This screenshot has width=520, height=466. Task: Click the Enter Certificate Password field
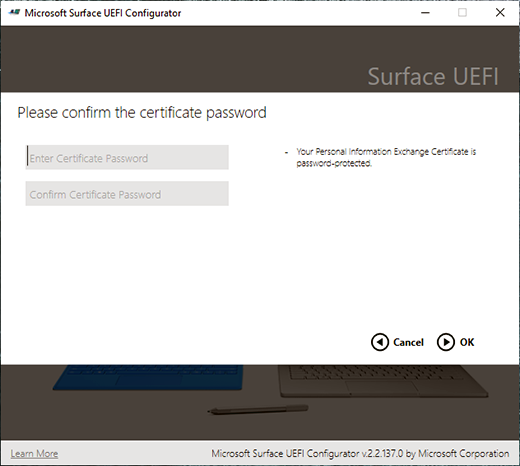127,157
